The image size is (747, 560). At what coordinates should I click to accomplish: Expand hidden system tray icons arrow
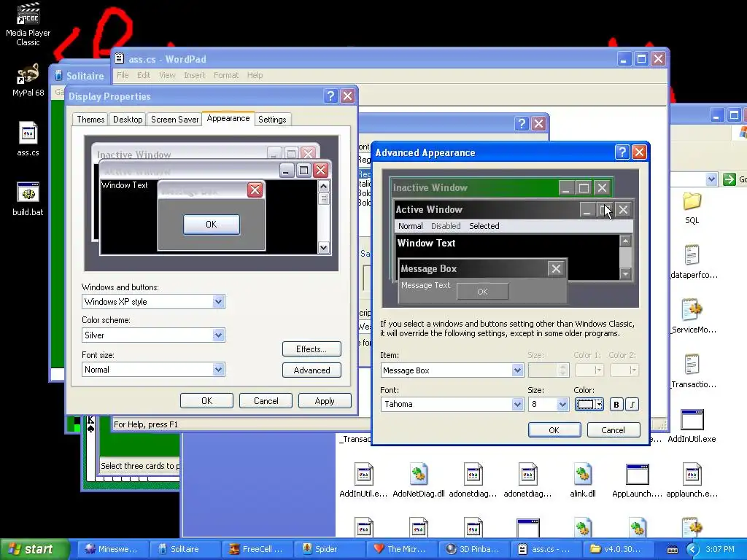692,550
